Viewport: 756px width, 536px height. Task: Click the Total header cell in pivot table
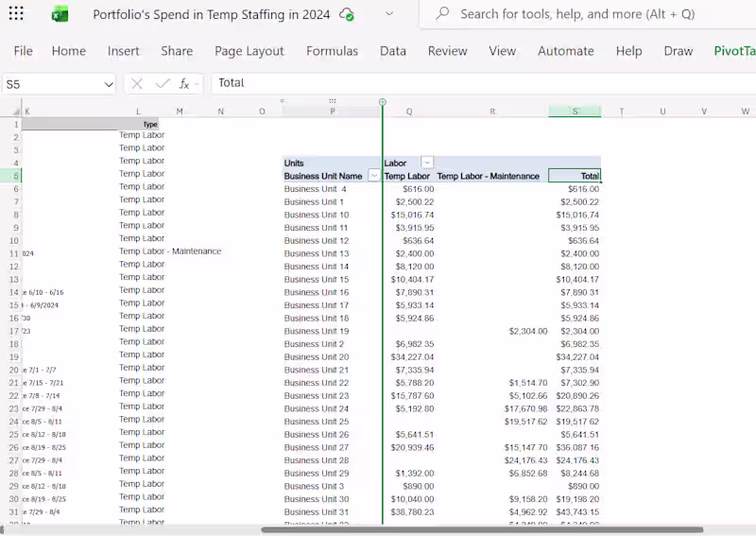point(575,176)
